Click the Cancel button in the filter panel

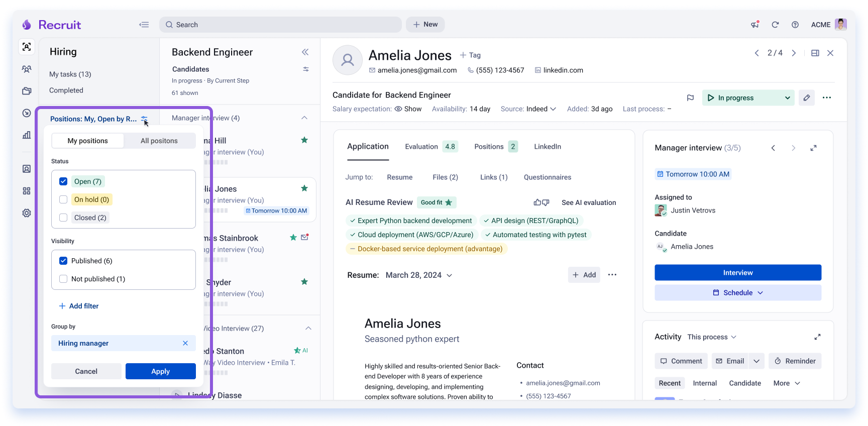[x=86, y=371]
